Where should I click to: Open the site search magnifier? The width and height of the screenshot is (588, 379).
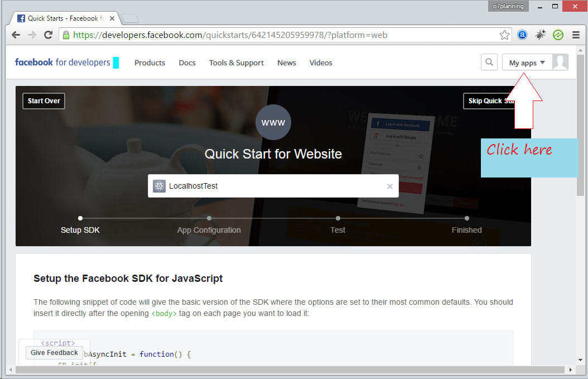pyautogui.click(x=489, y=62)
